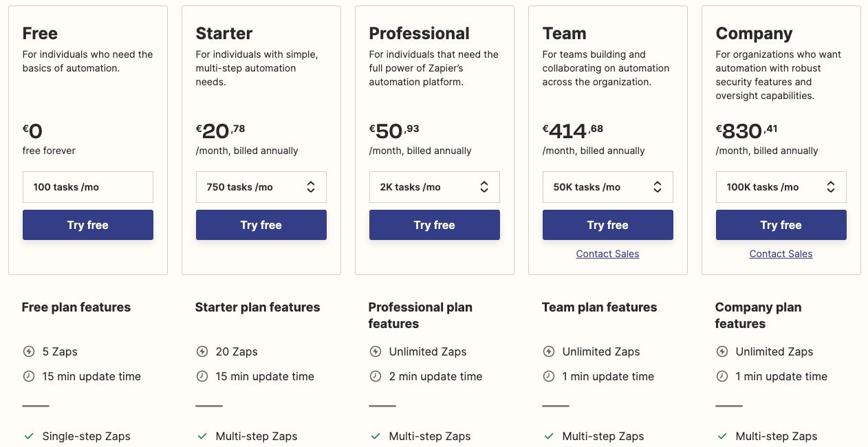The image size is (868, 447).
Task: Choose Try free on the Company plan
Action: 781,225
